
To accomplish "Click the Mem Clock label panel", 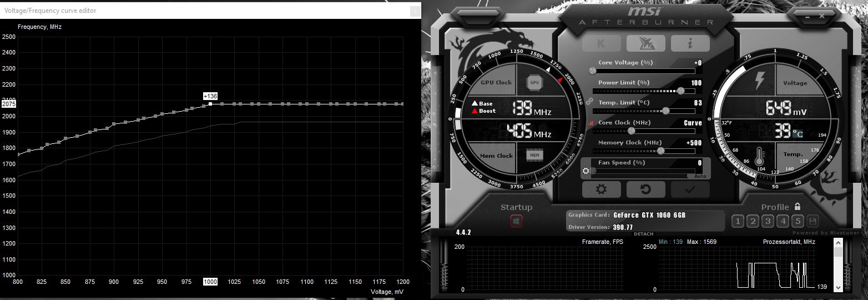I will (496, 156).
